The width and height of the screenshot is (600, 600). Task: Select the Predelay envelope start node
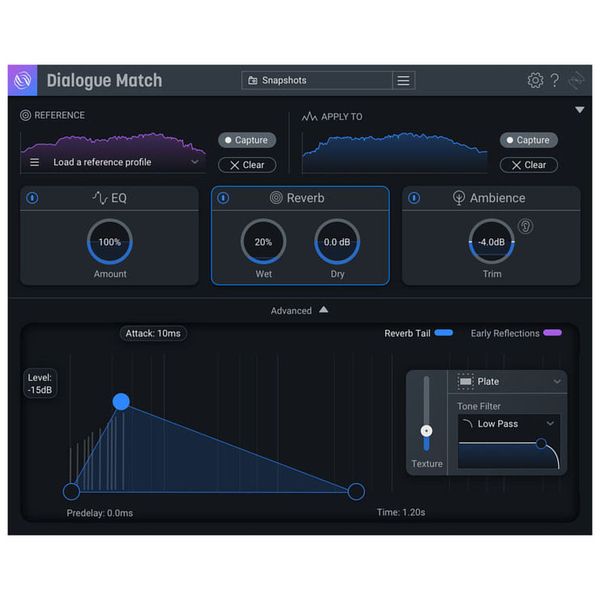71,492
